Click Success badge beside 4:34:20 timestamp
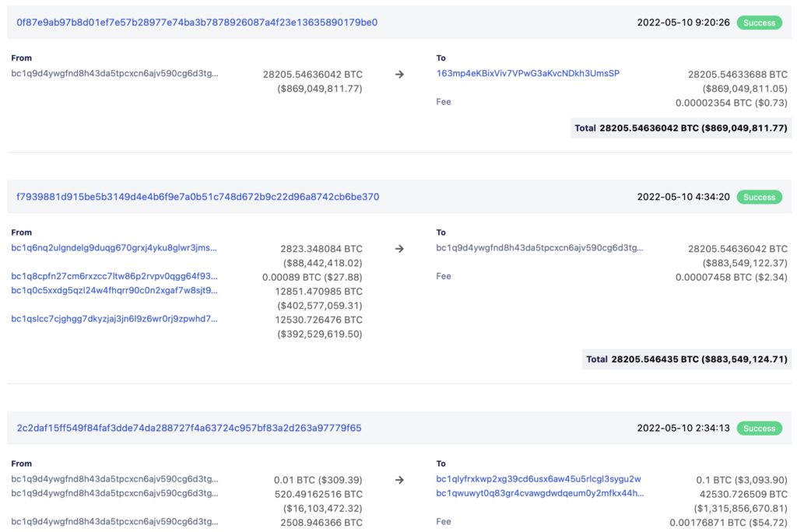Image resolution: width=797 pixels, height=532 pixels. (x=759, y=197)
